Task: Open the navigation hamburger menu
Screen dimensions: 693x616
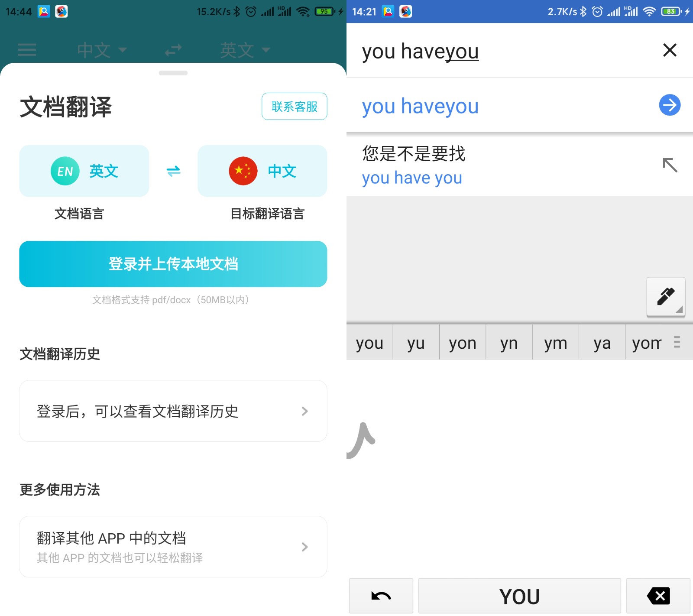Action: (x=27, y=49)
